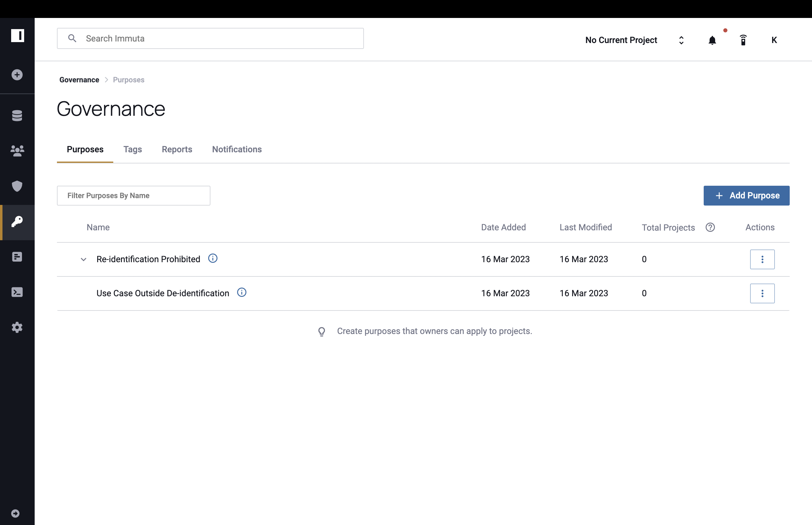Click the Governance shield icon in sidebar

tap(17, 186)
